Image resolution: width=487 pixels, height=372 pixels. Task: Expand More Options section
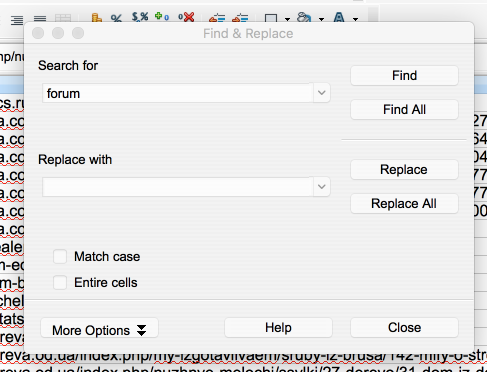(99, 330)
